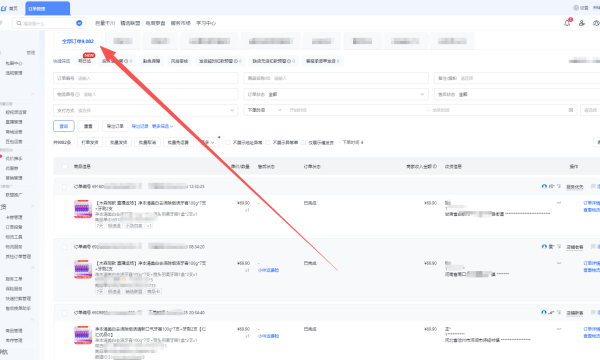Screen dimensions: 600x360
Task: Open 营销管理 in left sidebar
Action: click(14, 178)
